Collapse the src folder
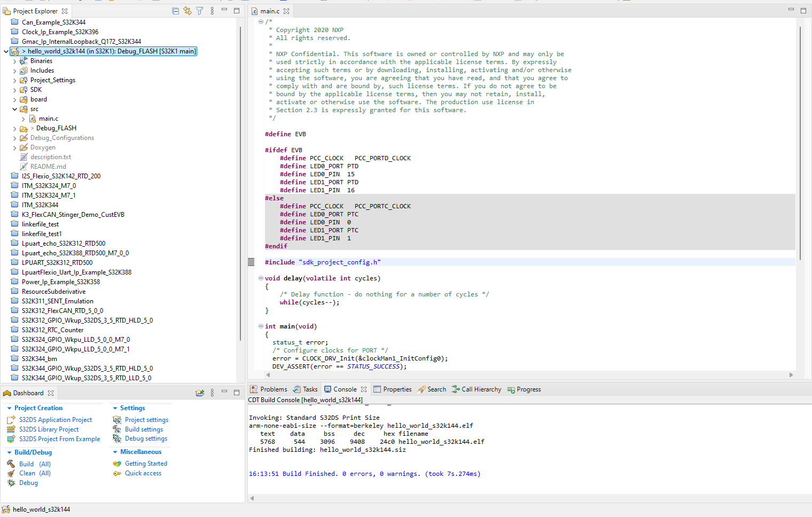Screen dimensions: 812x517 (x=14, y=109)
